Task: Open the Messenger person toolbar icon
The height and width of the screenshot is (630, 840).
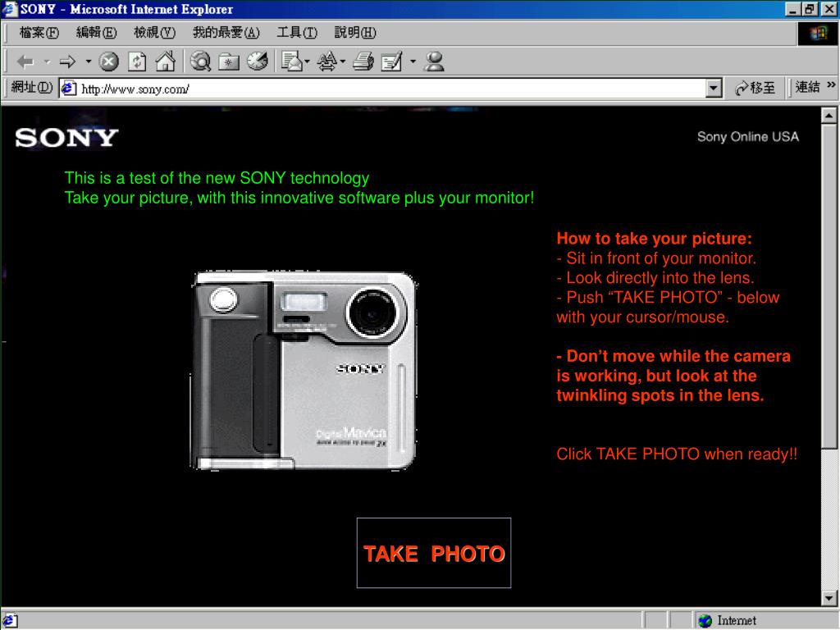Action: tap(434, 62)
